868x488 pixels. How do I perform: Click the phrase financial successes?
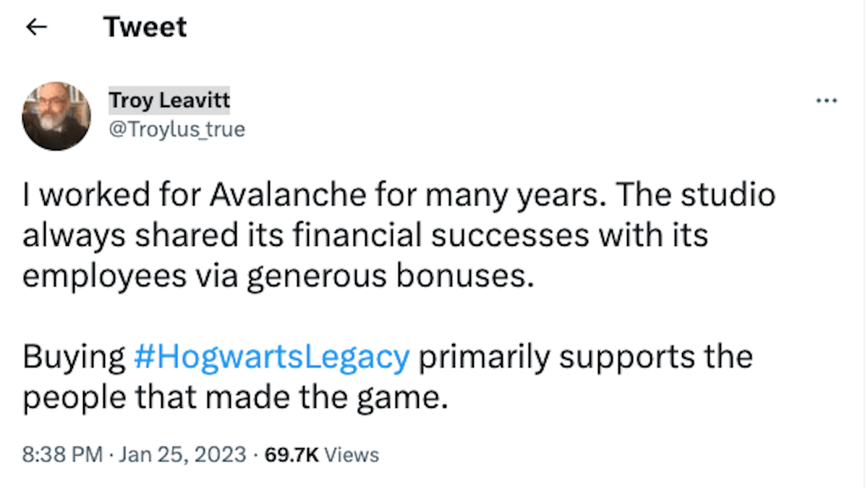(397, 236)
